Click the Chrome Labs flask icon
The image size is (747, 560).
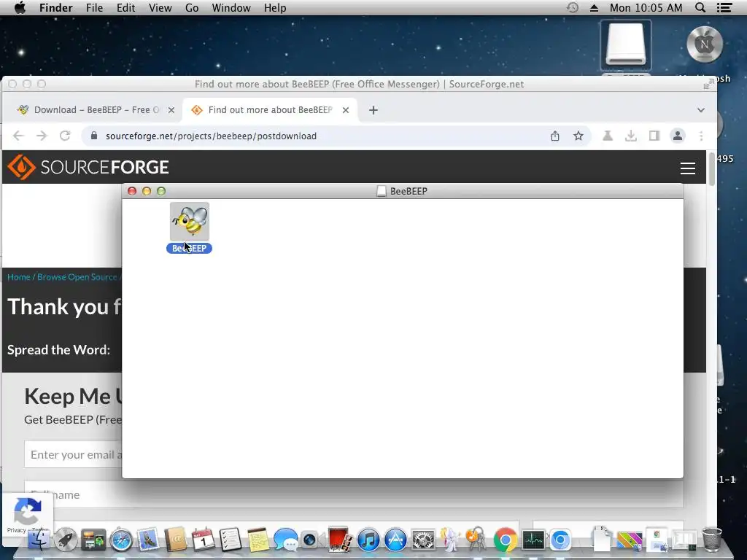(x=608, y=136)
